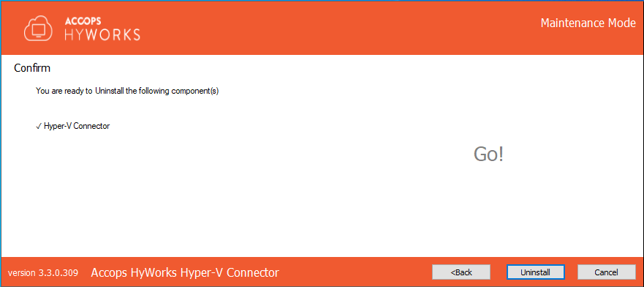
Task: Select the Hyper-V Connector component entry
Action: coord(73,126)
